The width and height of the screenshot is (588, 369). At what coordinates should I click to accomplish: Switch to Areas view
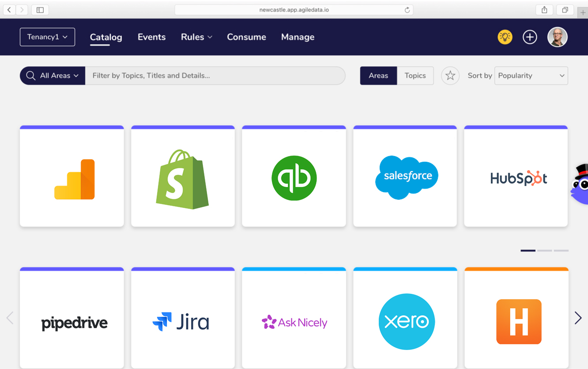(378, 76)
